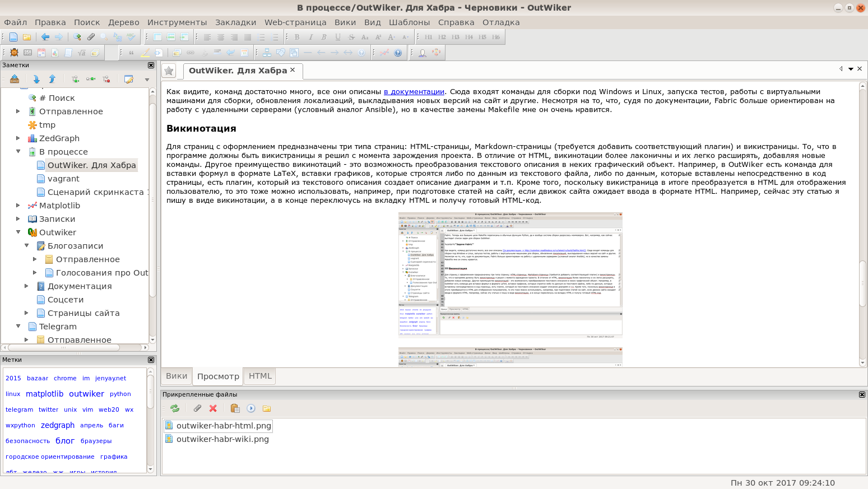Click the Underline U formatting icon
This screenshot has height=489, width=868.
coord(338,37)
